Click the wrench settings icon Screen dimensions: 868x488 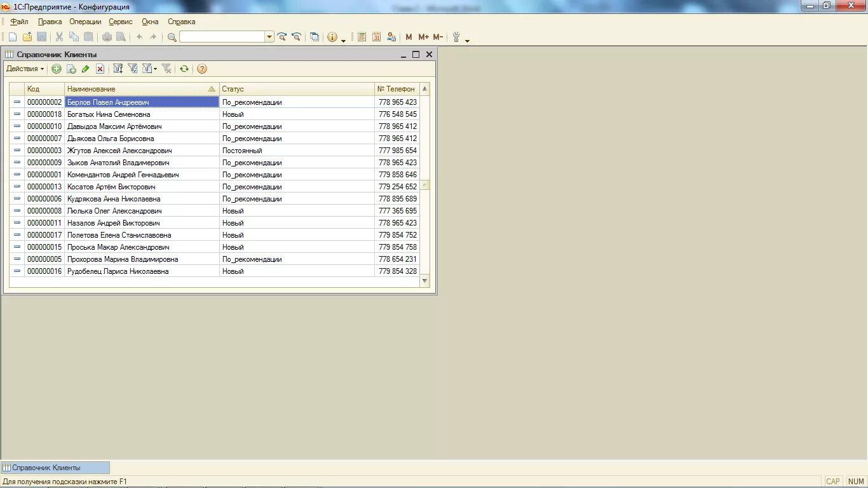[x=456, y=37]
